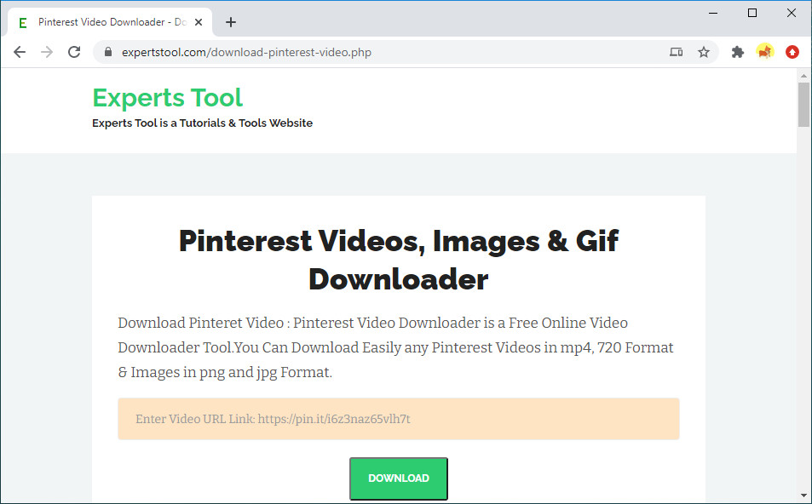Click the green DOWNLOAD button
The height and width of the screenshot is (504, 812).
pyautogui.click(x=398, y=478)
